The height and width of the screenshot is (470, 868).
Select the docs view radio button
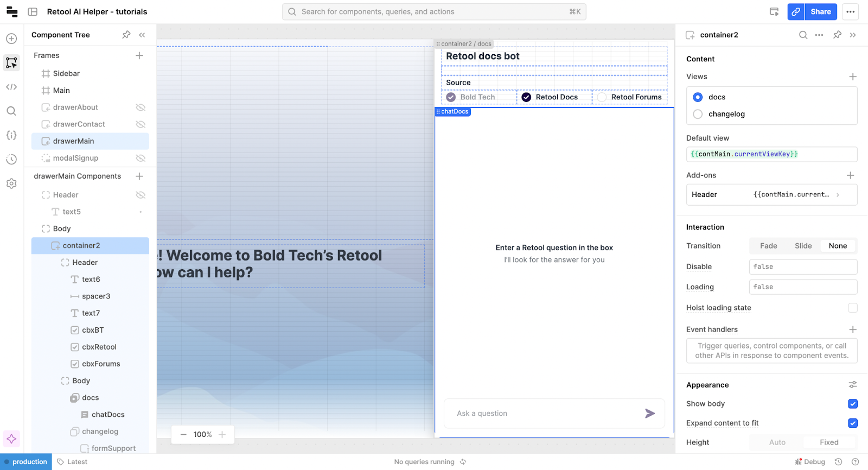click(x=698, y=97)
